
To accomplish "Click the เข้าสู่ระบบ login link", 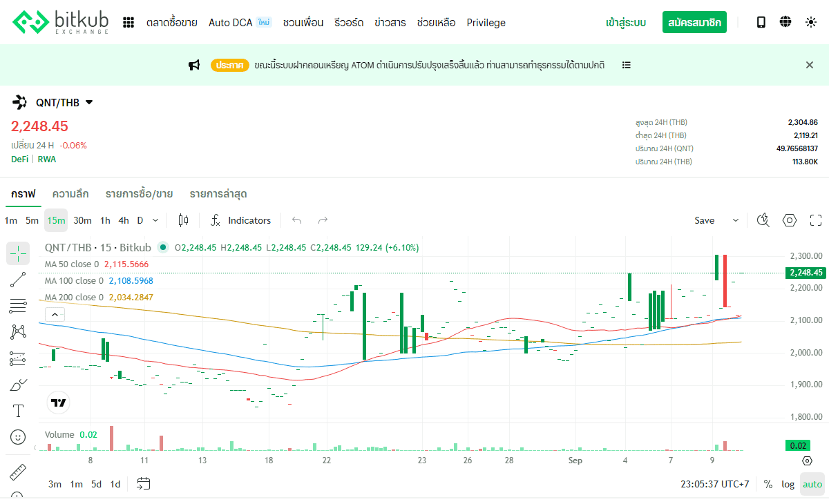I will [x=626, y=23].
